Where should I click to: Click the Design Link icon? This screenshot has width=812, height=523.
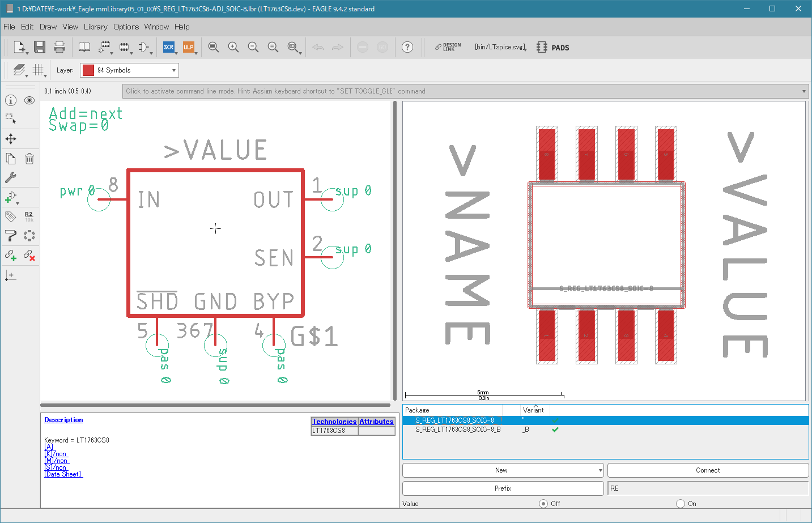click(448, 47)
